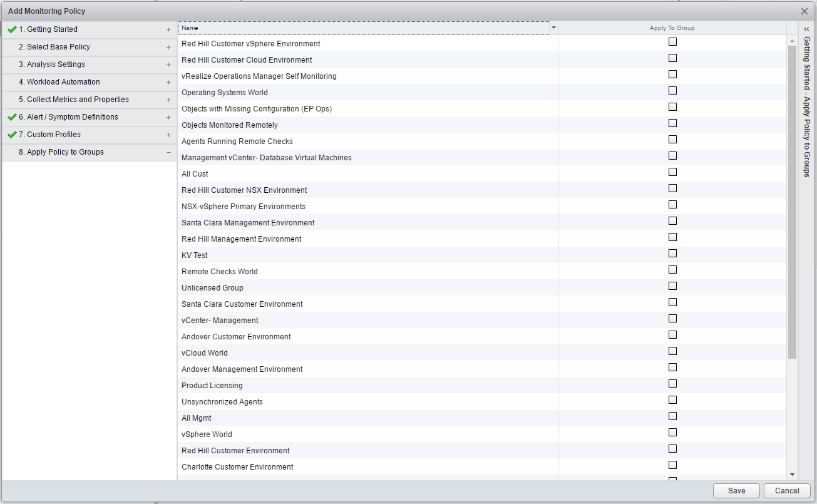The width and height of the screenshot is (817, 504).
Task: Check Apply To Group for Operating Systems World
Action: (672, 91)
